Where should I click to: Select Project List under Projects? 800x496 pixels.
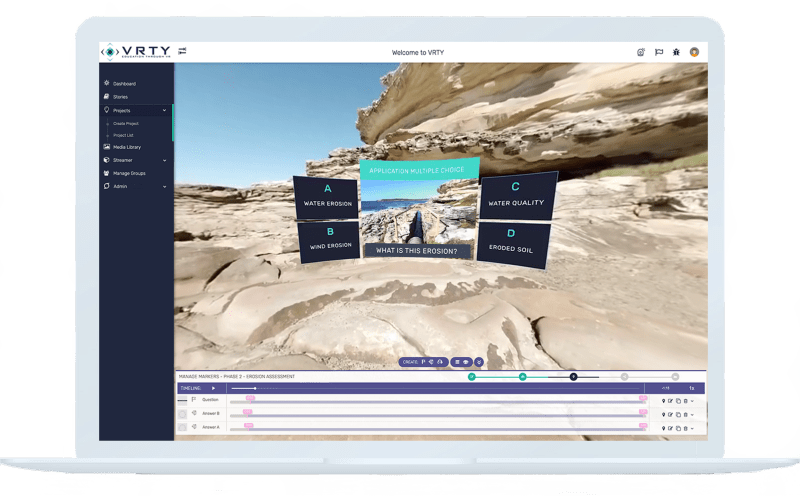coord(123,135)
